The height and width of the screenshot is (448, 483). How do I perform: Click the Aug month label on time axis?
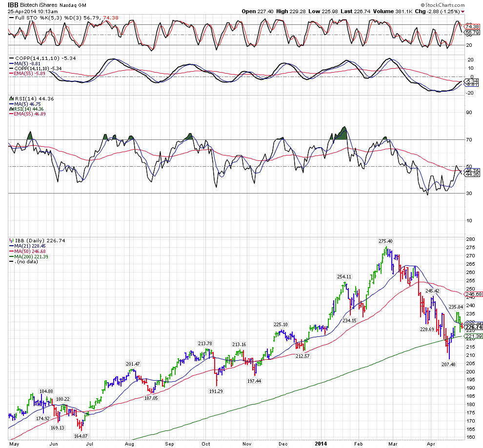(x=129, y=444)
